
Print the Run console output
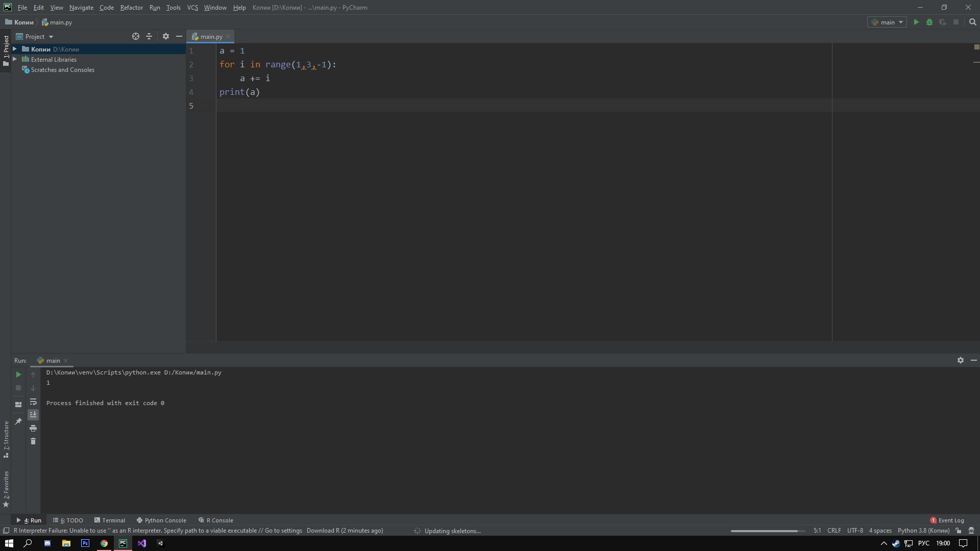pyautogui.click(x=33, y=428)
